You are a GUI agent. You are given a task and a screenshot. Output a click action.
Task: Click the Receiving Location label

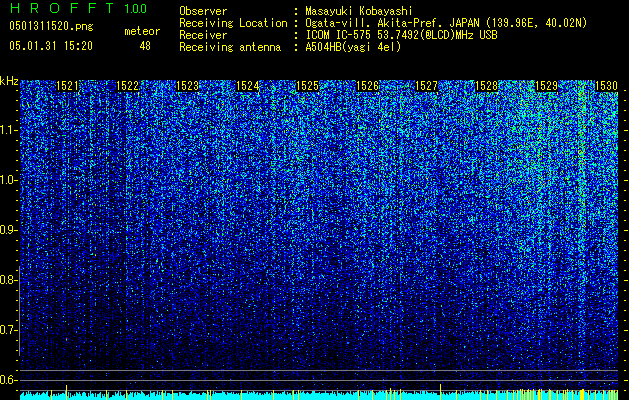click(233, 23)
